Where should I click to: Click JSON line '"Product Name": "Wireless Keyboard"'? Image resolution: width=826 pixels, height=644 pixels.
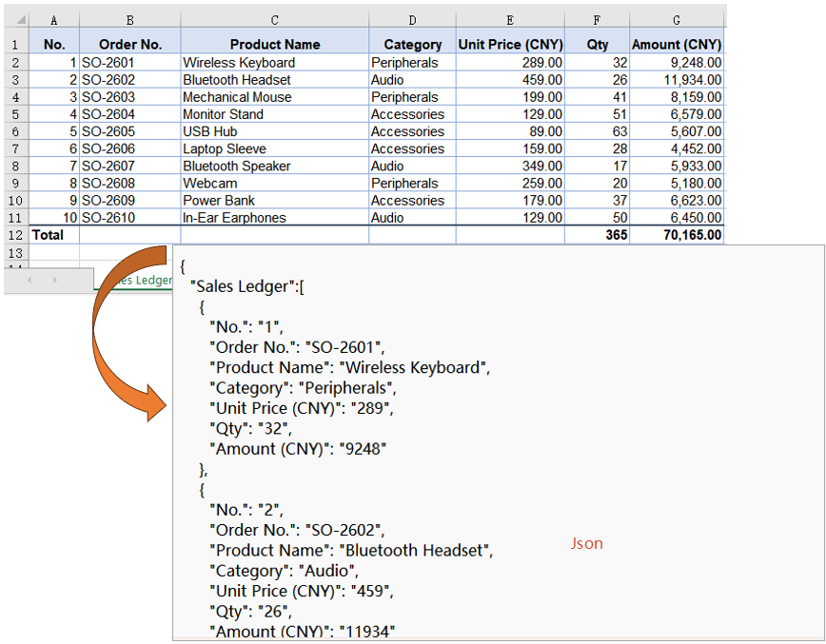tap(350, 367)
